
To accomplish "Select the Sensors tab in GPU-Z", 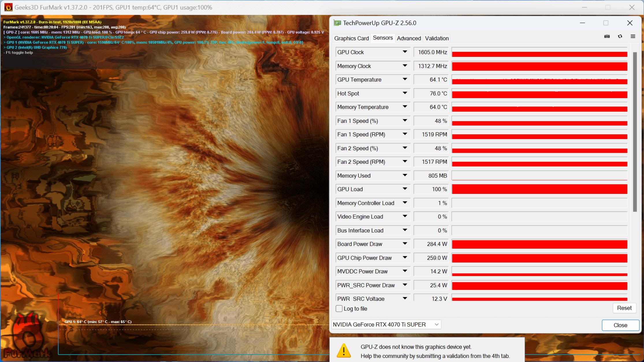I will click(x=382, y=38).
